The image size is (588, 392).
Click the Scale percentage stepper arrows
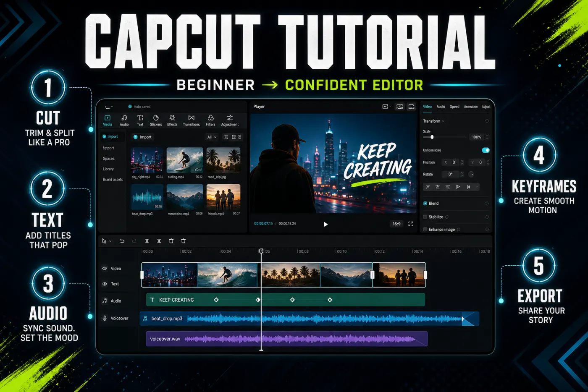point(487,137)
